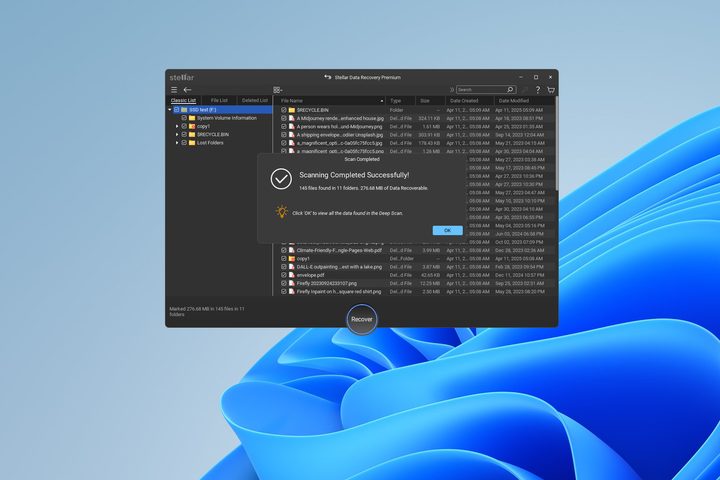Viewport: 720px width, 480px height.
Task: Click Firefly inpaint on h...red shirt.png icon
Action: click(292, 292)
